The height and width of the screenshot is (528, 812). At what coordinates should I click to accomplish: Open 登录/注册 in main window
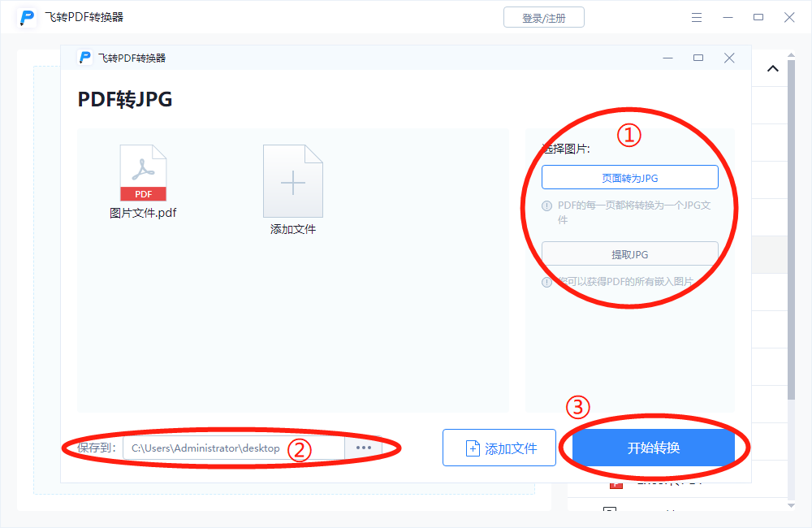[544, 18]
